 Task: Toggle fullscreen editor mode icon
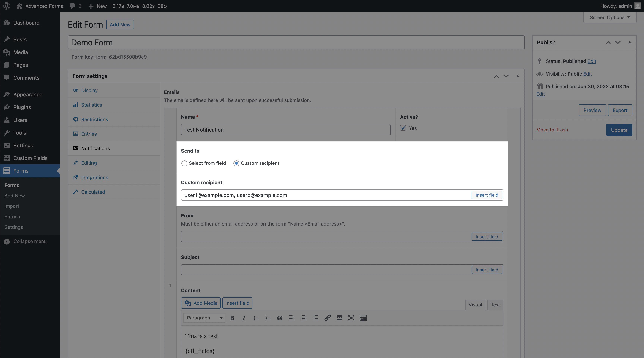tap(351, 318)
